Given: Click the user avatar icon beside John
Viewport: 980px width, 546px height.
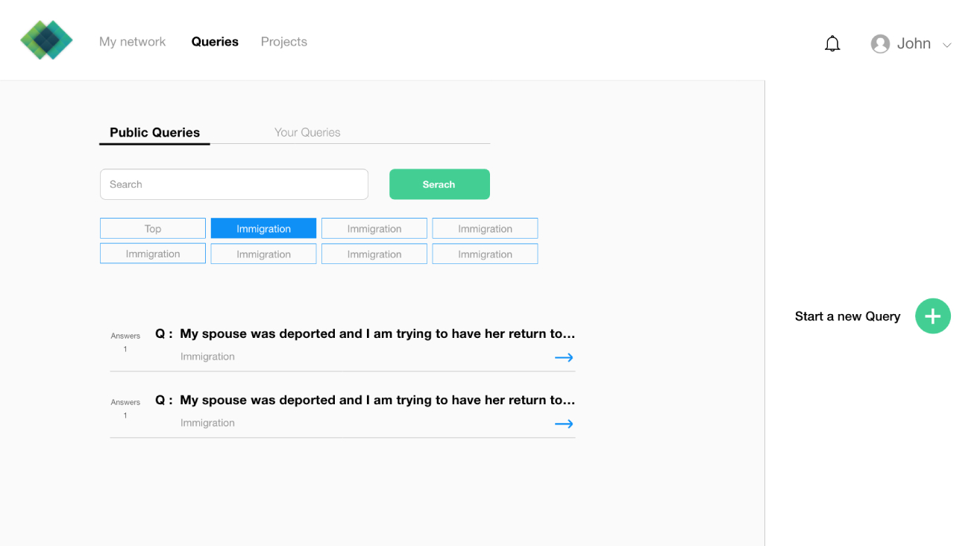Looking at the screenshot, I should point(880,44).
